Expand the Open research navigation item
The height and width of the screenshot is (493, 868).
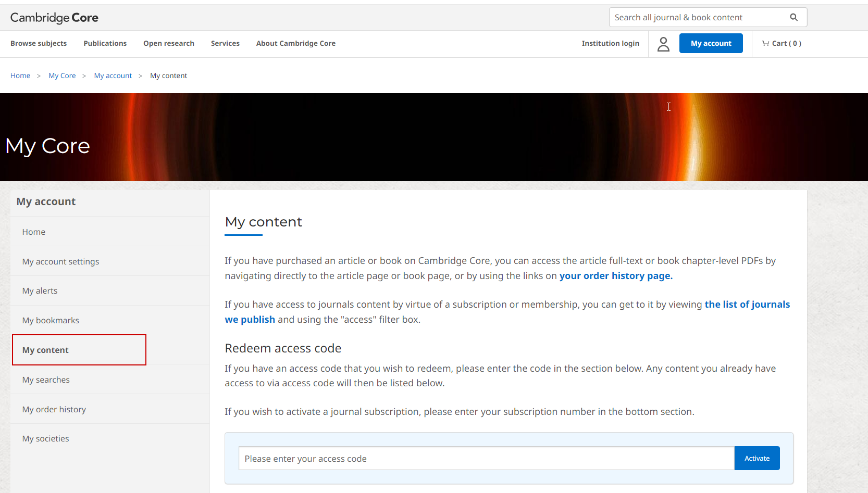pyautogui.click(x=168, y=43)
